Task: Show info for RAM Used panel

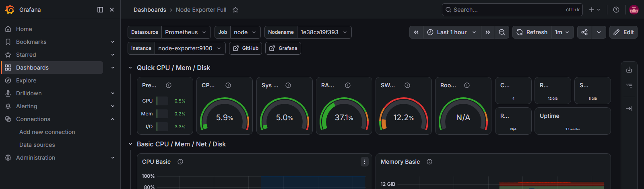Action: point(348,85)
